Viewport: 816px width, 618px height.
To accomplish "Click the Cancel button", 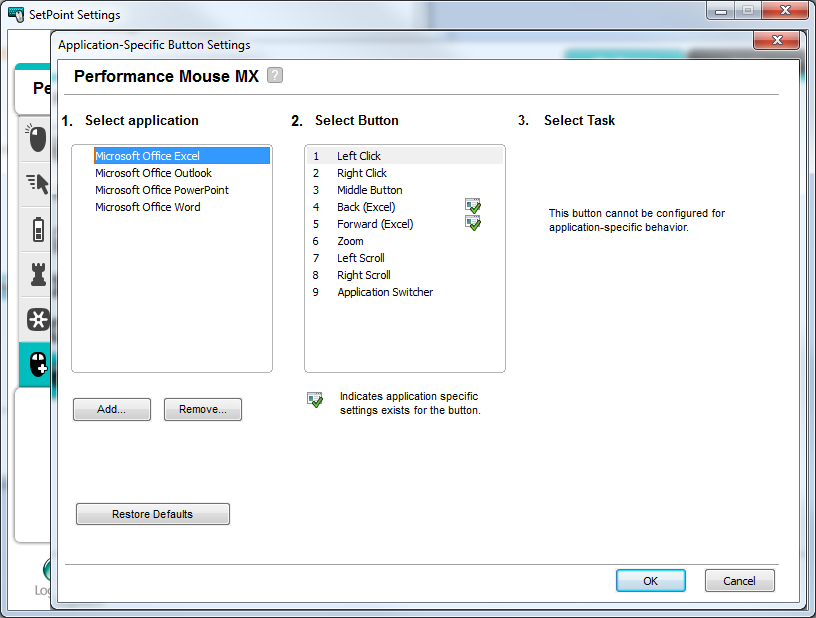I will (x=740, y=581).
